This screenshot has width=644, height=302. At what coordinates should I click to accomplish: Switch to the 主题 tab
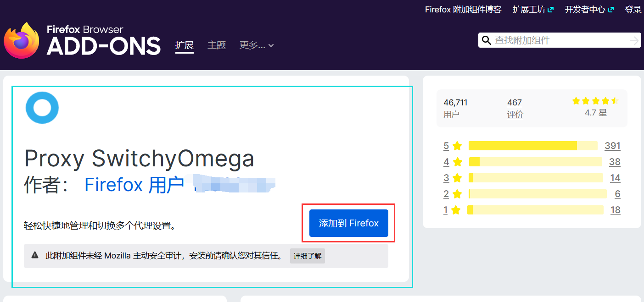(x=217, y=45)
